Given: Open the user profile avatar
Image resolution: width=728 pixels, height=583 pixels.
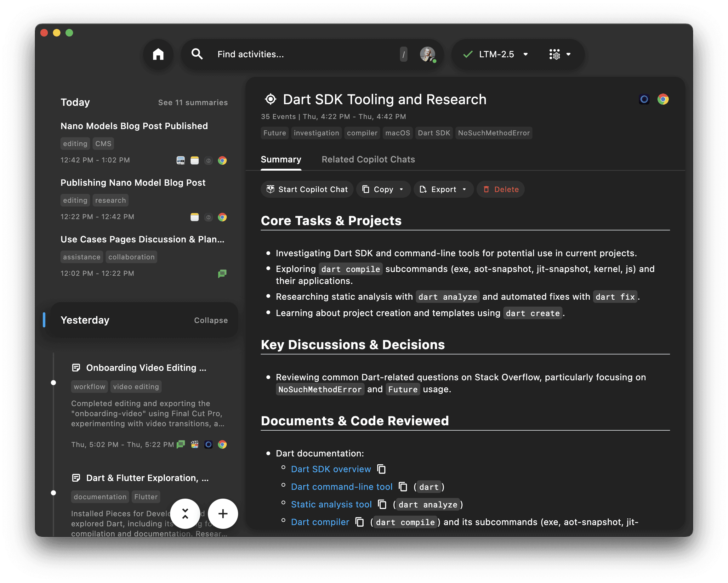Looking at the screenshot, I should tap(428, 54).
